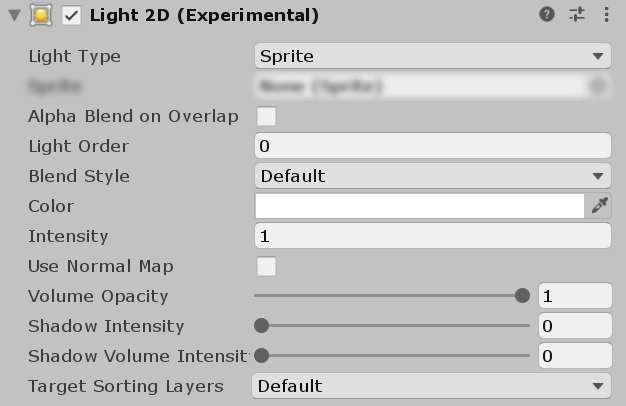Click the white Color swatch field

pos(419,206)
